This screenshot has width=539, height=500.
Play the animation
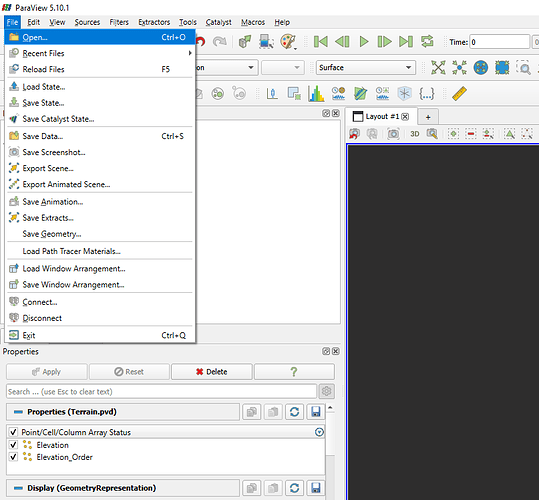pyautogui.click(x=363, y=42)
